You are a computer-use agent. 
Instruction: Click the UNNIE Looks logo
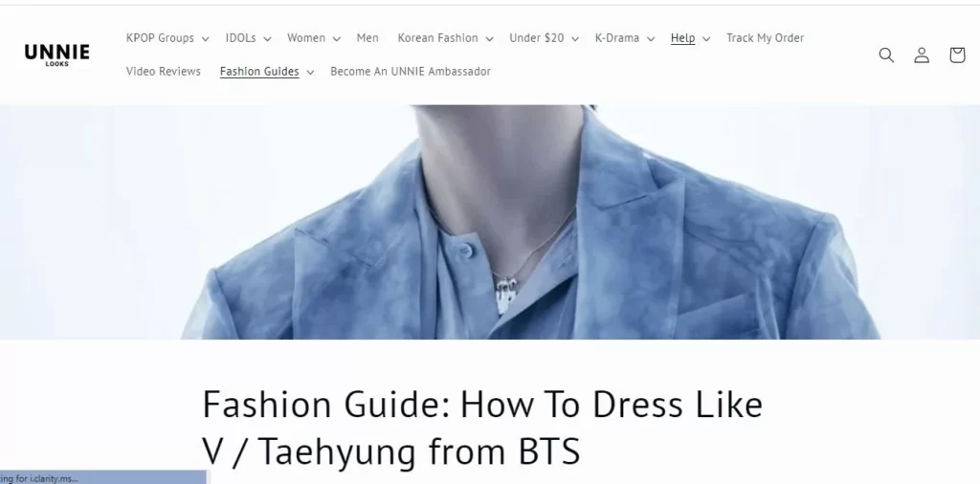tap(56, 55)
